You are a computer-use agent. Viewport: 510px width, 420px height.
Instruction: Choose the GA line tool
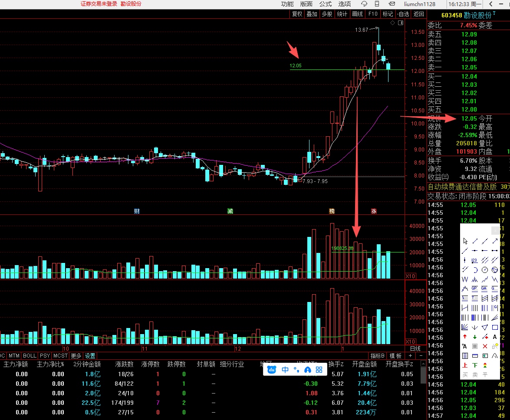tap(484, 289)
